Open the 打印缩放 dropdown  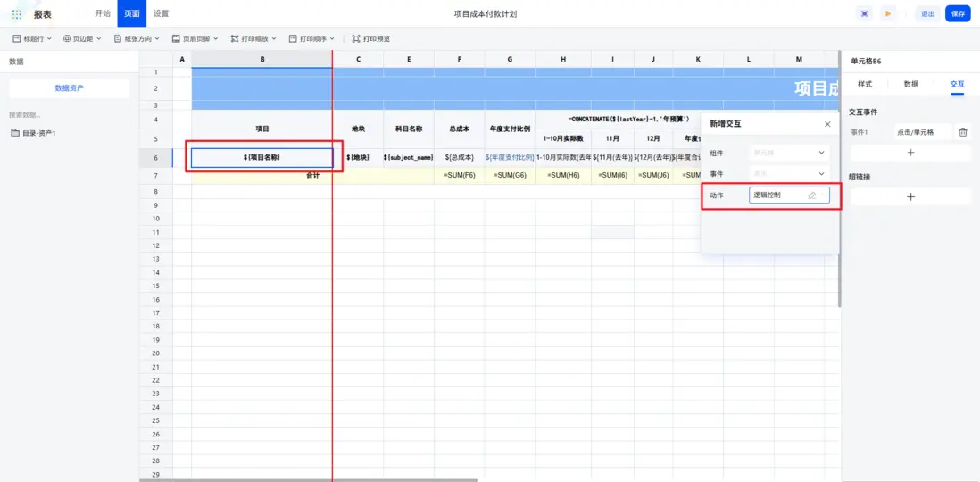pos(253,38)
